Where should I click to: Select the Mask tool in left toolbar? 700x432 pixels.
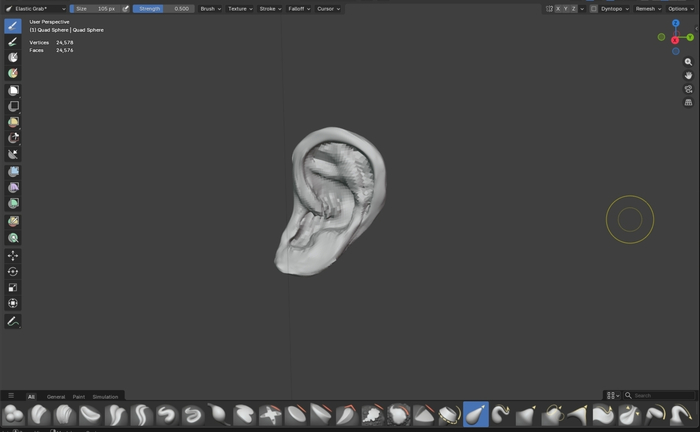13,57
